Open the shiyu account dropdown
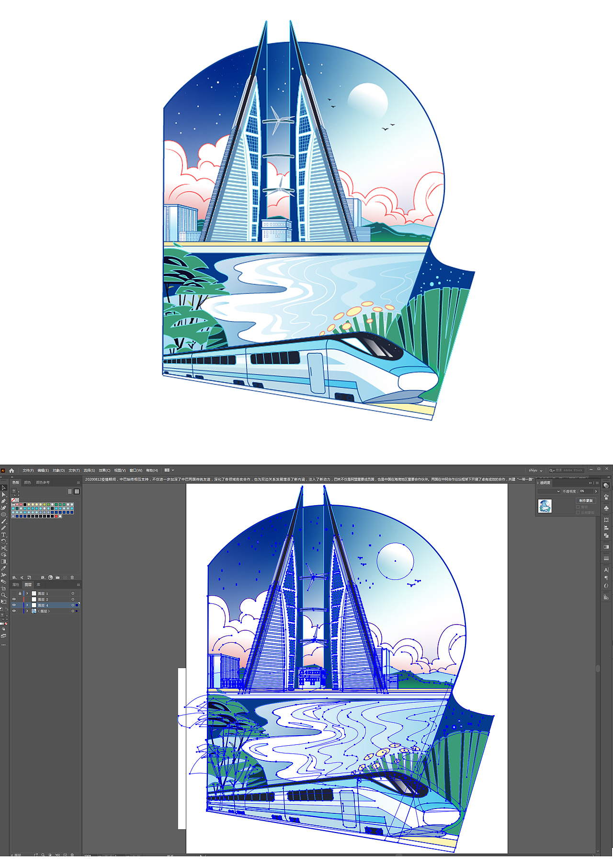 point(535,470)
